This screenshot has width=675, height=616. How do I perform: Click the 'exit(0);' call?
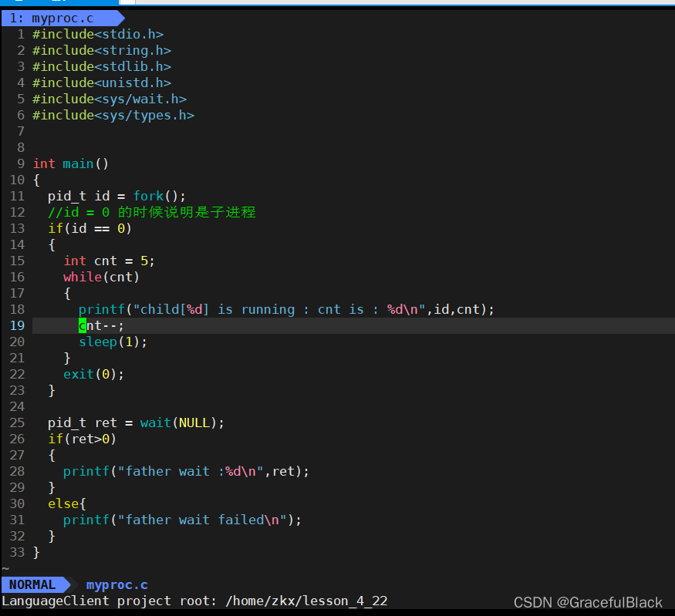click(x=93, y=374)
